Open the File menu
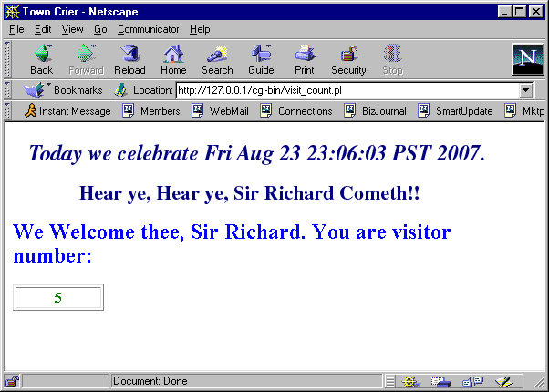549x392 pixels. coord(16,29)
